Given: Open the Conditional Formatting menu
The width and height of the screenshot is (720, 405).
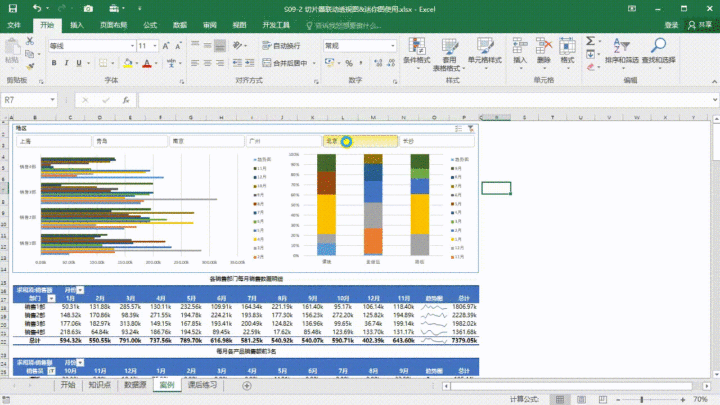Looking at the screenshot, I should coord(416,53).
